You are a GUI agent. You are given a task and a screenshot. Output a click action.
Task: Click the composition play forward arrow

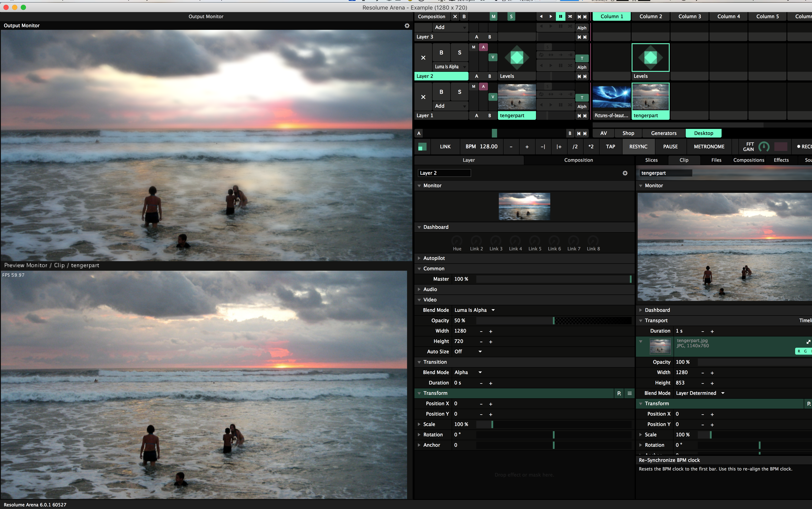point(551,16)
